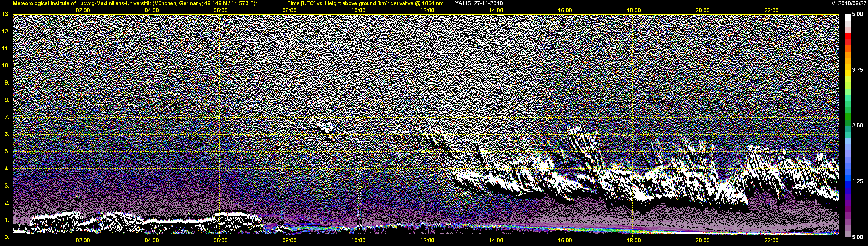Viewport: 868px width, 246px height.
Task: Select the 10. km height axis label
Action: 6,65
